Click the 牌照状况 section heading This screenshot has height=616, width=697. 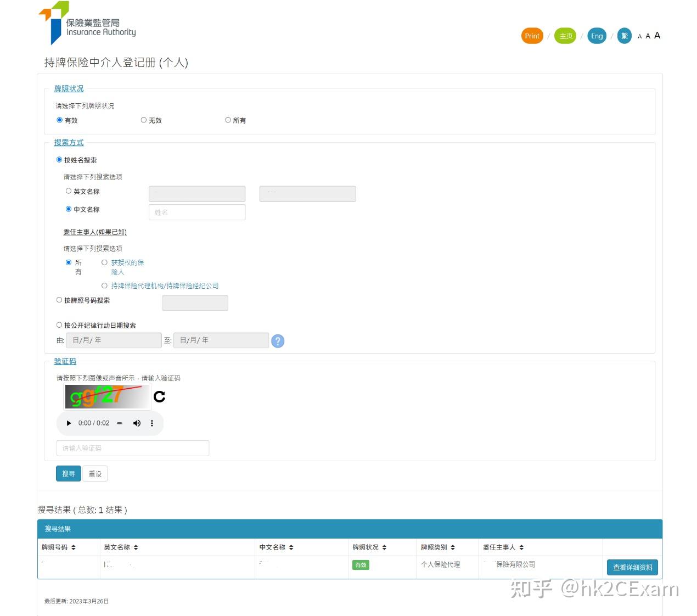pyautogui.click(x=69, y=88)
